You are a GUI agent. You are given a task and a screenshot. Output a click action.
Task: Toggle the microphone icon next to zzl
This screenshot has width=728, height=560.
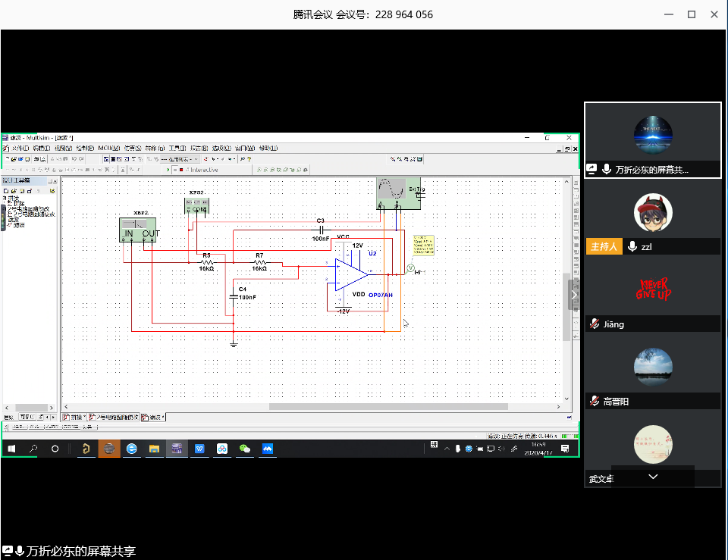632,247
